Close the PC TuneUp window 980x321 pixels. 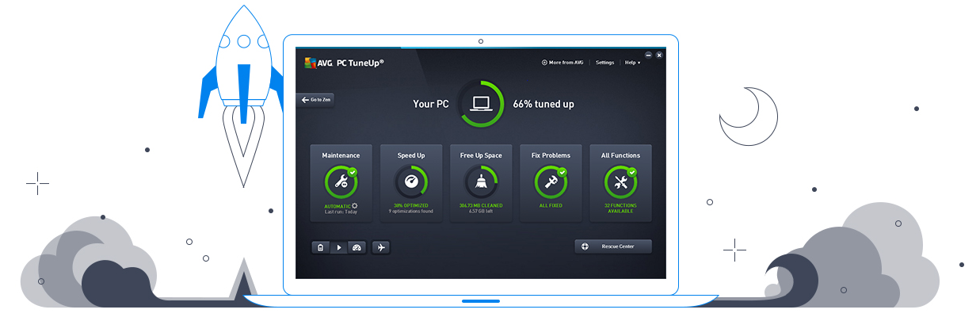(659, 55)
